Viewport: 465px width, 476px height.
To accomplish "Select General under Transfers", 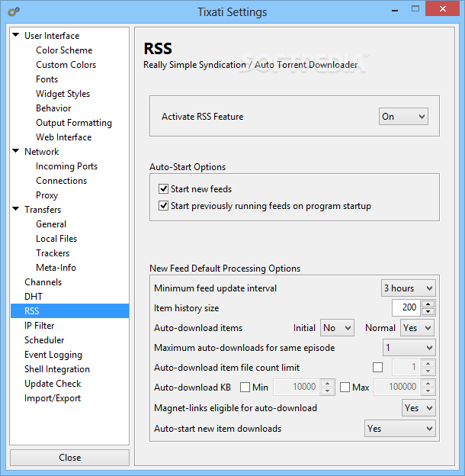I will point(51,224).
